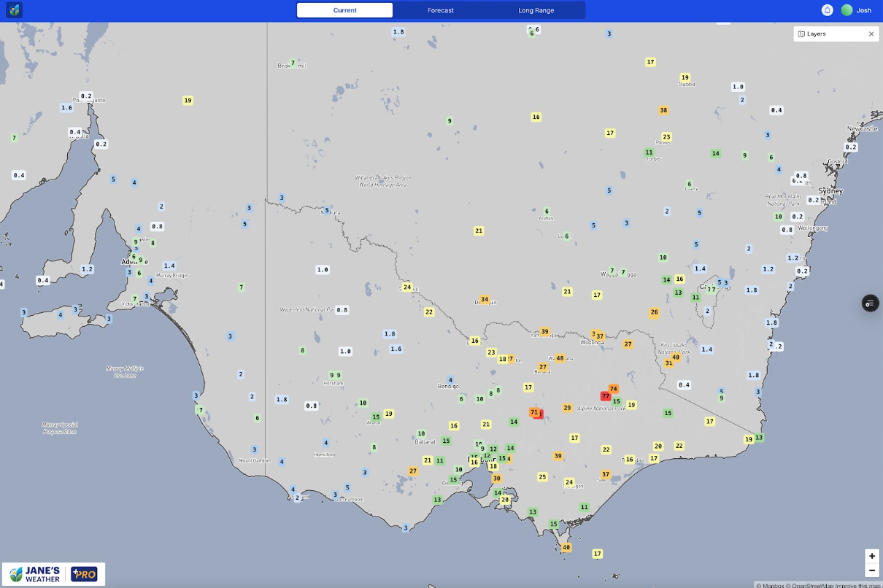Click the 48 marker near Wangaratta
Screen dimensions: 883x588
coord(560,358)
